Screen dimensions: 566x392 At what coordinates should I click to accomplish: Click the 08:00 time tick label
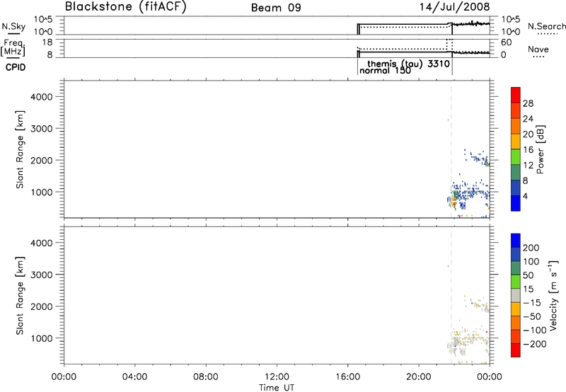click(x=205, y=377)
